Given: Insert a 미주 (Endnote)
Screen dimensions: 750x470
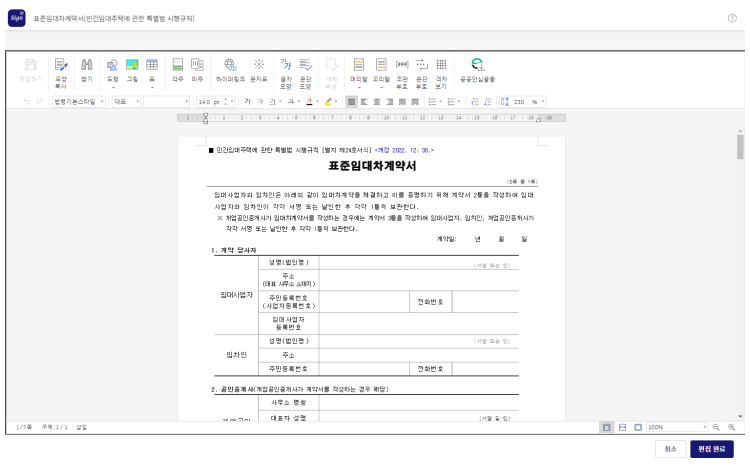Looking at the screenshot, I should coord(197,68).
